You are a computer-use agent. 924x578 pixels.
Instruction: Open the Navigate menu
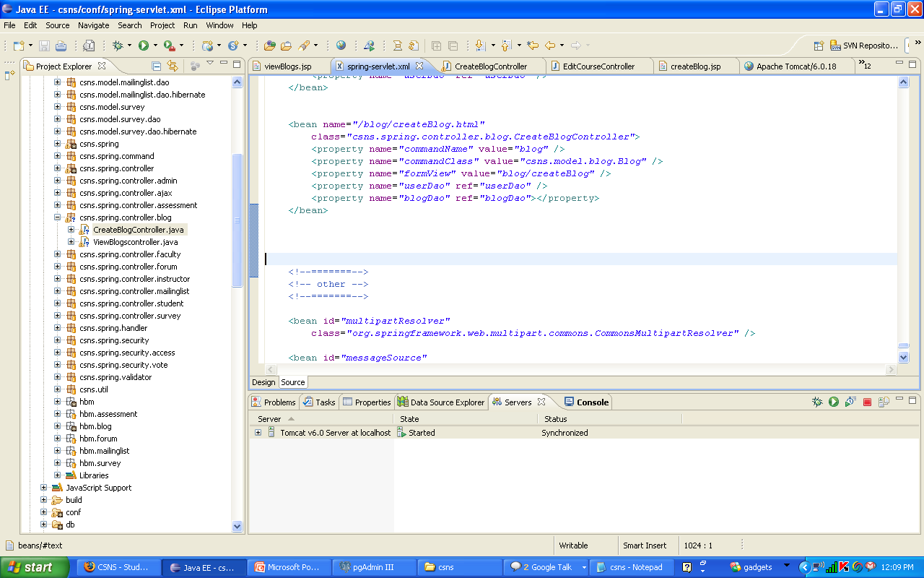pyautogui.click(x=93, y=25)
